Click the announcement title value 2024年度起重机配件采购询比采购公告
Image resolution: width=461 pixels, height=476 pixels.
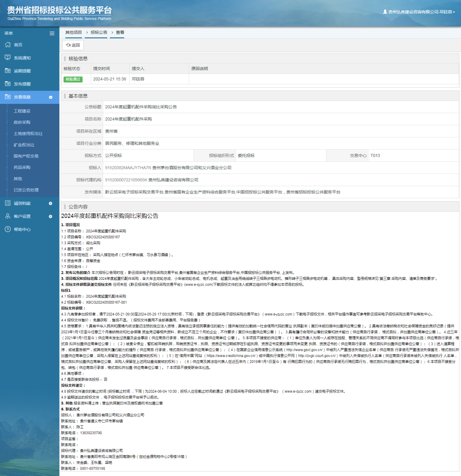[x=141, y=107]
